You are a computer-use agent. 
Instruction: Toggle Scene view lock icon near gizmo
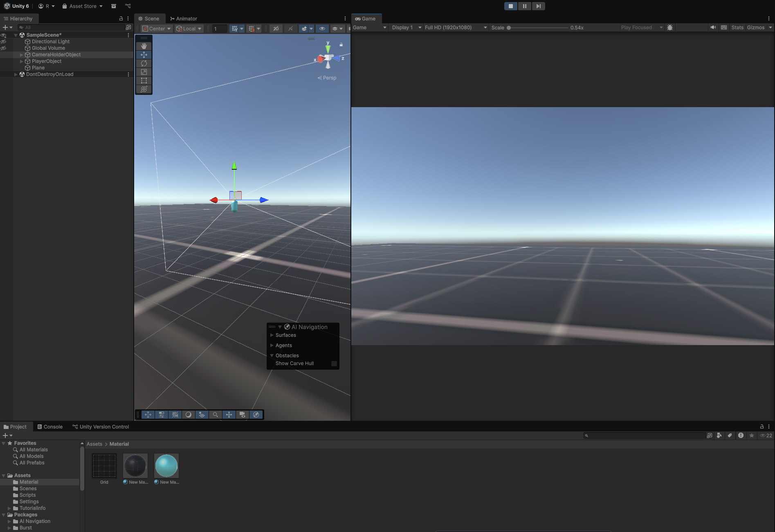coord(341,45)
